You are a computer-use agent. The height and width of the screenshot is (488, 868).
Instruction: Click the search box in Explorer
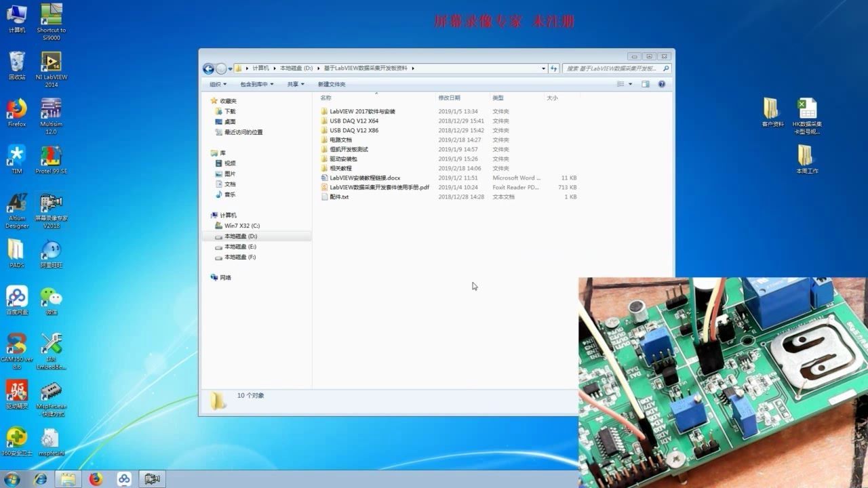pos(617,68)
